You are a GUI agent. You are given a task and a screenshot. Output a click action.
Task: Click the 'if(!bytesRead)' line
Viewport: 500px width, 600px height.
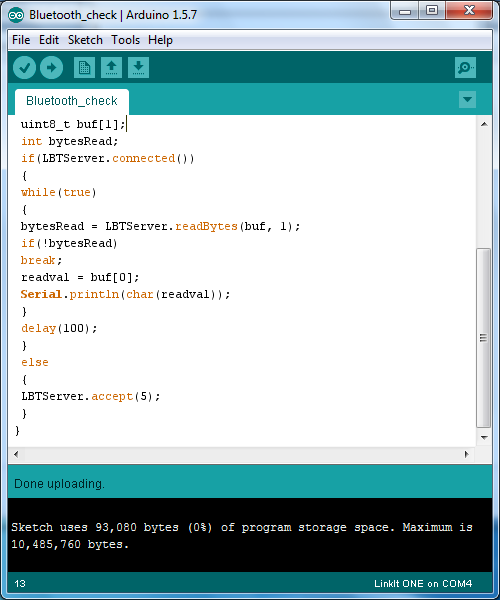pos(69,243)
